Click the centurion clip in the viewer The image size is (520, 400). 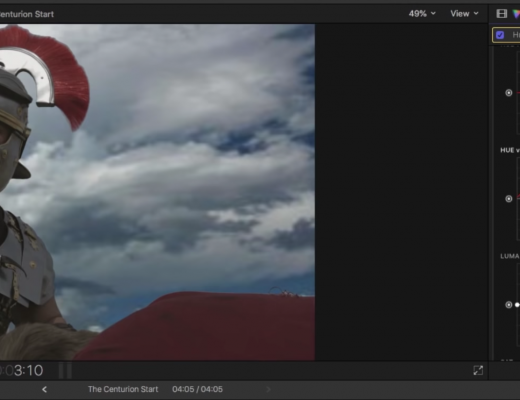pyautogui.click(x=157, y=192)
